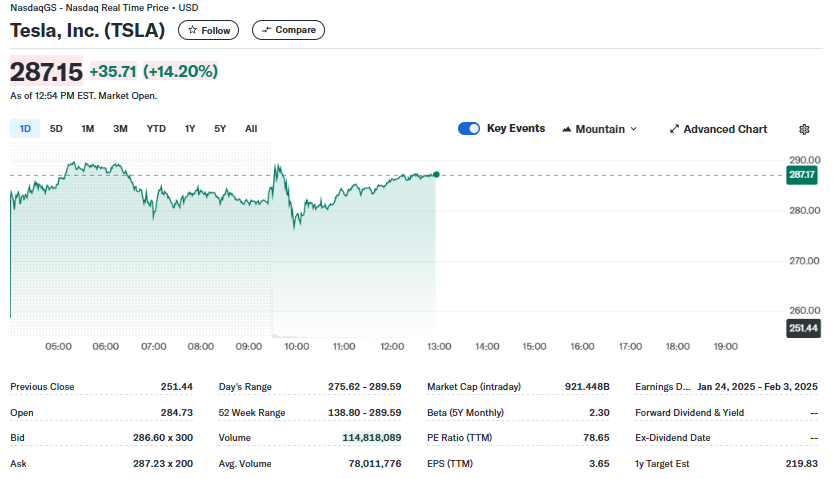Switch to the 5D range tab
This screenshot has height=479, width=836.
(x=56, y=128)
